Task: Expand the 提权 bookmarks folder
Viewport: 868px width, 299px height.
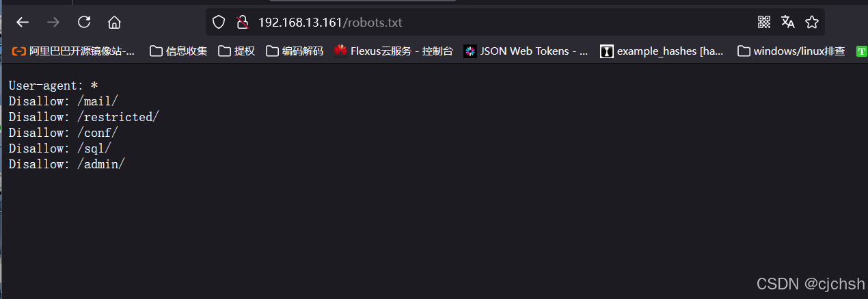Action: point(236,51)
